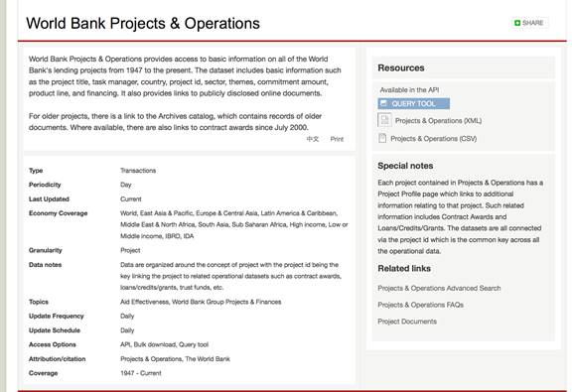Select the Granularity label
Viewport: 572px width, 392px height.
point(46,250)
